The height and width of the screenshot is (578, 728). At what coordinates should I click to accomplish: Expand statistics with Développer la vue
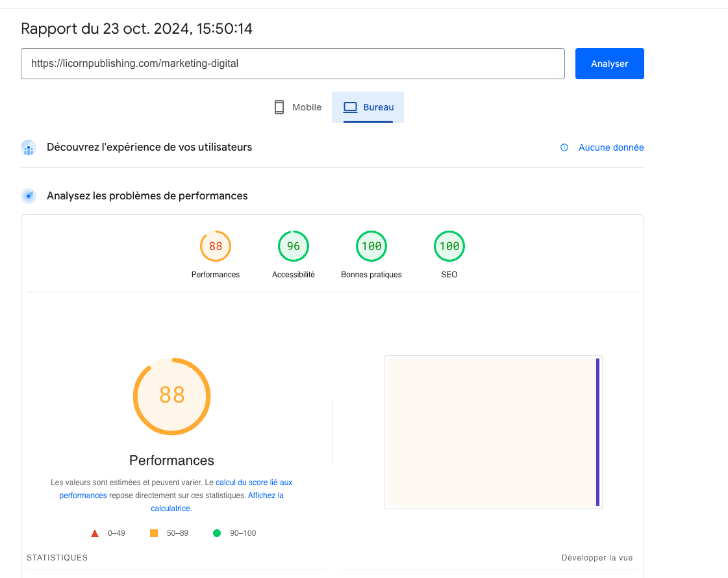tap(597, 558)
